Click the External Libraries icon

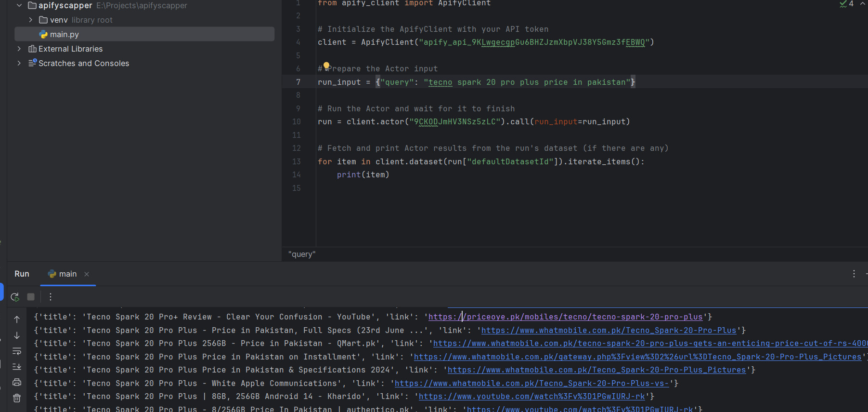tap(32, 49)
